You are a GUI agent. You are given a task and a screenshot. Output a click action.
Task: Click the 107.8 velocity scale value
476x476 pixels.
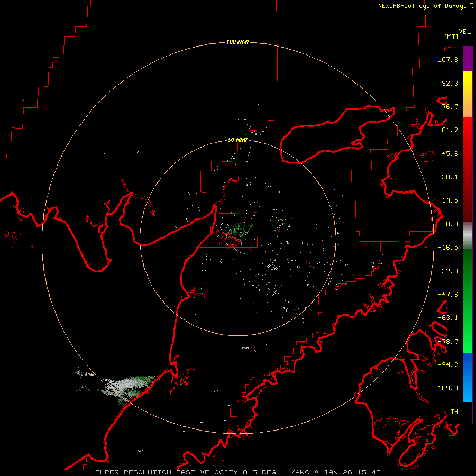pos(448,59)
